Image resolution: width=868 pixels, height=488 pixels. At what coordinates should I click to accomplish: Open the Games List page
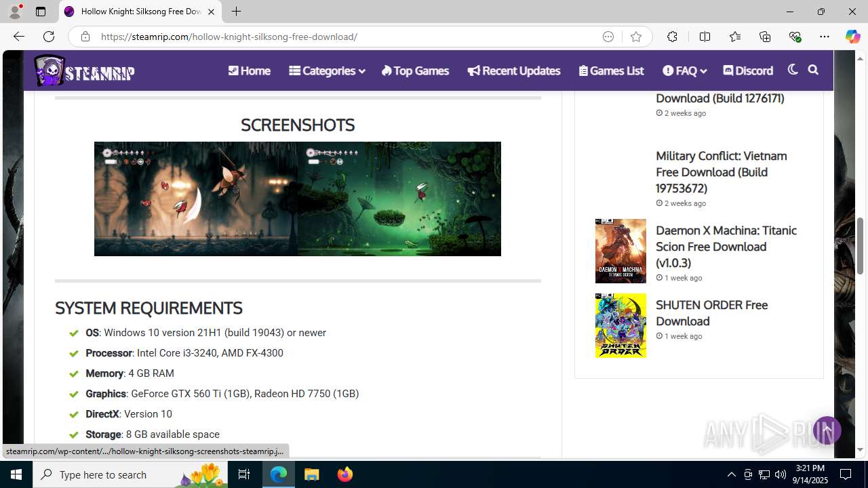(x=611, y=70)
